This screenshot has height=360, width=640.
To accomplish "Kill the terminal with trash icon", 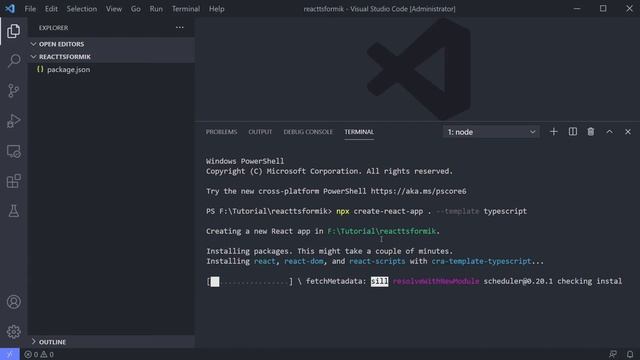I will coord(591,132).
